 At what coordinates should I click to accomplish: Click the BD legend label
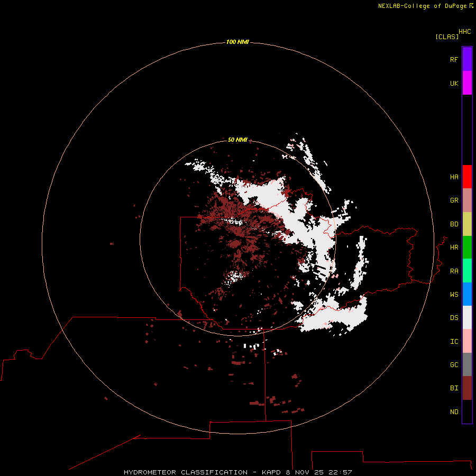[454, 224]
